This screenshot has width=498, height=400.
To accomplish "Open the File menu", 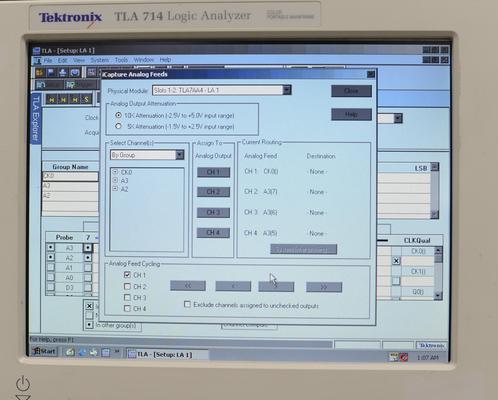I will [x=48, y=60].
